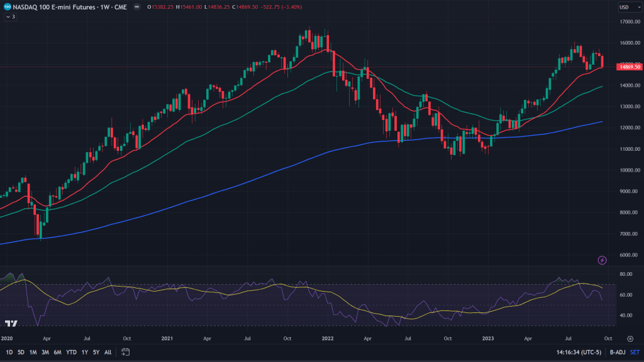Click the TradingView logo on the chart
Viewport: 644px width, 362px height.
[11, 323]
